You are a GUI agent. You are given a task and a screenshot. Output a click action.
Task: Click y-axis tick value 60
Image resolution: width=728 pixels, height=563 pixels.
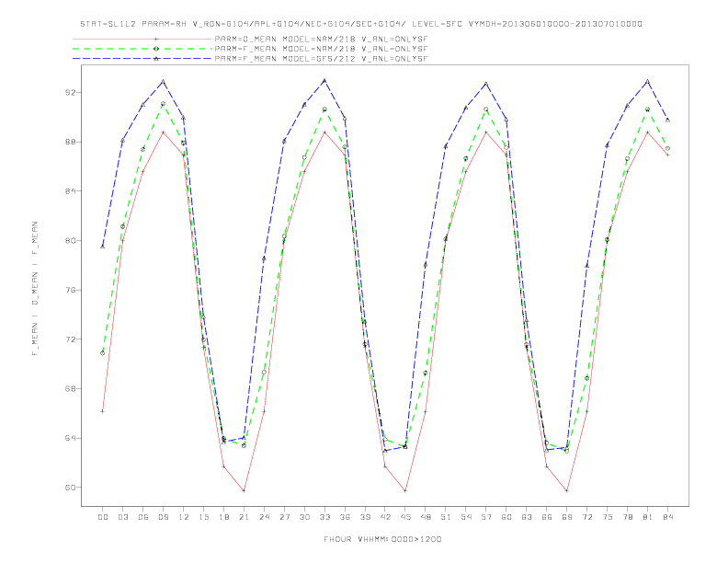(70, 488)
